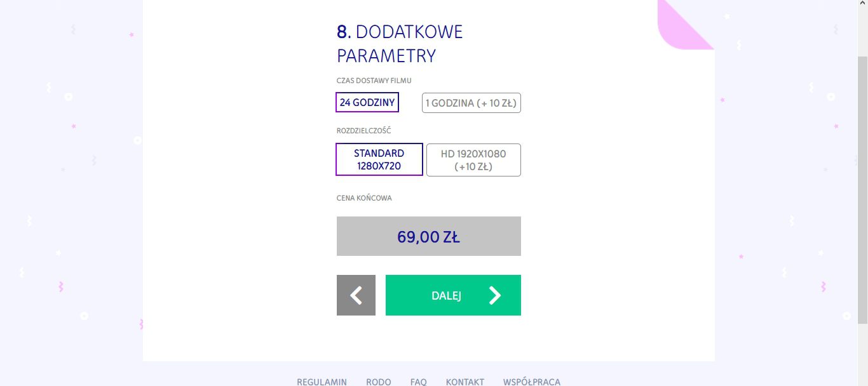Go to KONTAKT page
Screen dimensions: 868x386
pos(465,382)
